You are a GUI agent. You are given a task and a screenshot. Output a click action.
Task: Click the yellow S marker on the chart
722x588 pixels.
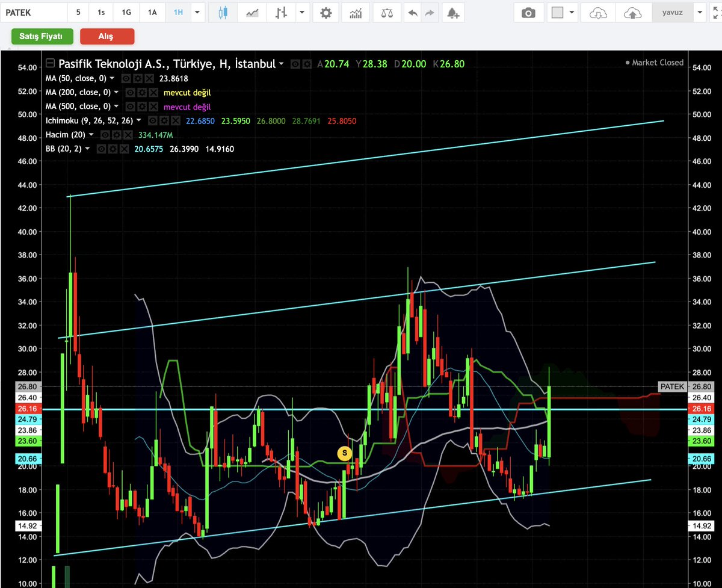(345, 453)
